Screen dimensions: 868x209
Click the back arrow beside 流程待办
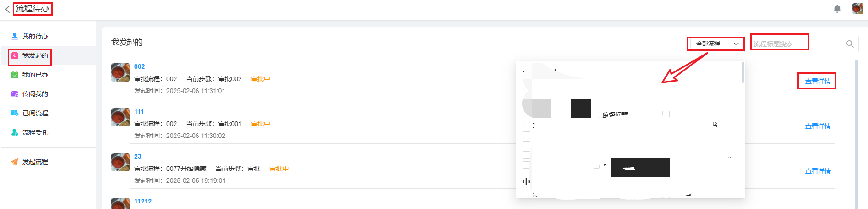click(x=7, y=9)
